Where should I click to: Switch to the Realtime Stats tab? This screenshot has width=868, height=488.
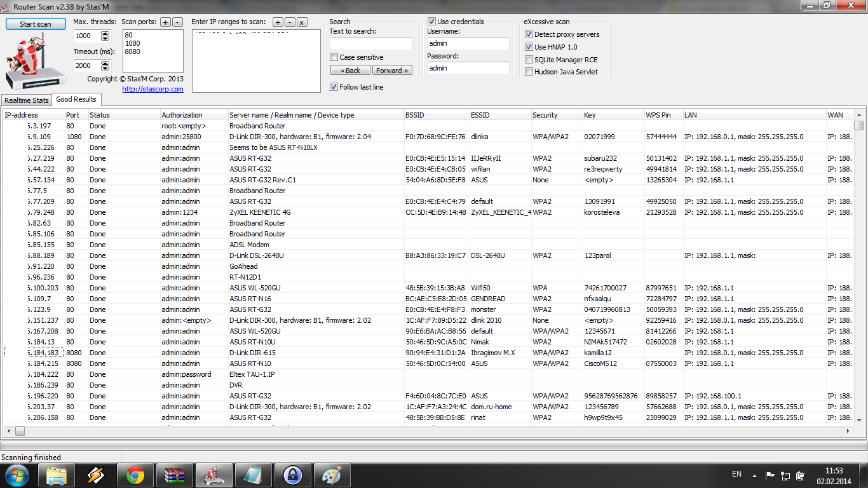(x=27, y=100)
